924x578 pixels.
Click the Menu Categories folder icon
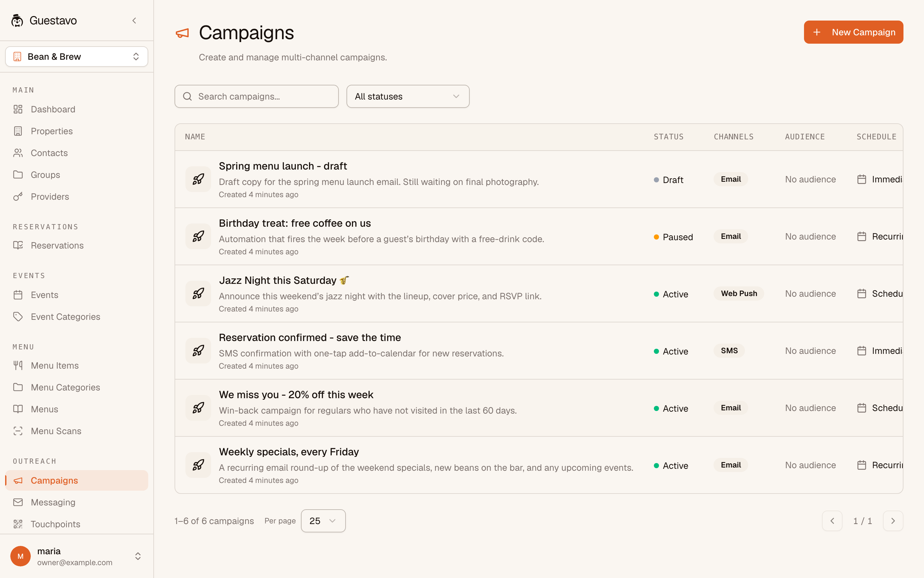pos(18,387)
